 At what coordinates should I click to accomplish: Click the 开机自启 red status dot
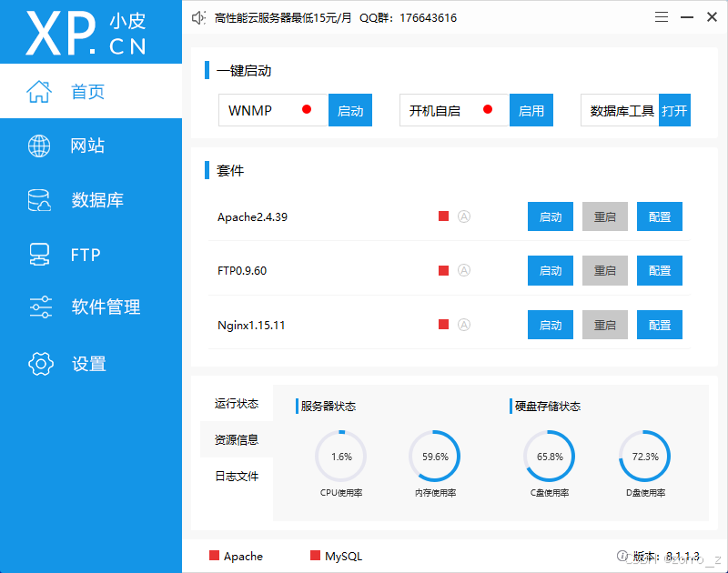point(488,109)
